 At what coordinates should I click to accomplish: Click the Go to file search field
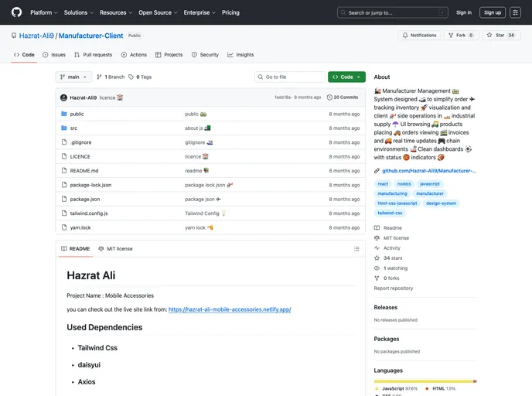tap(290, 77)
